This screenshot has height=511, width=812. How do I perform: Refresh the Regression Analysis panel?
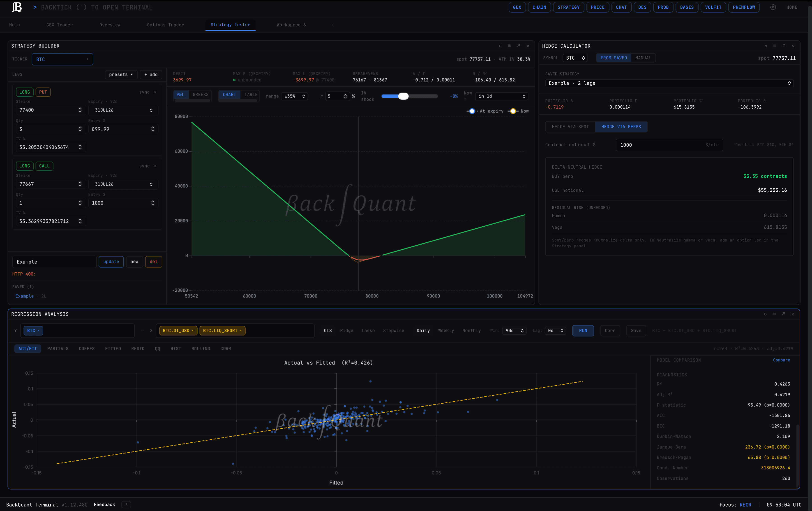click(x=765, y=314)
